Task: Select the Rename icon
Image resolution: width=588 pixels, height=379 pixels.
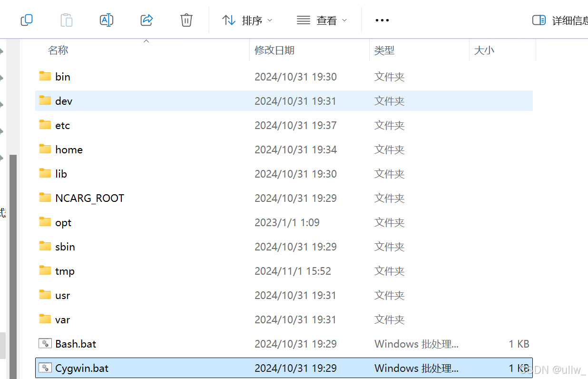Action: coord(106,20)
